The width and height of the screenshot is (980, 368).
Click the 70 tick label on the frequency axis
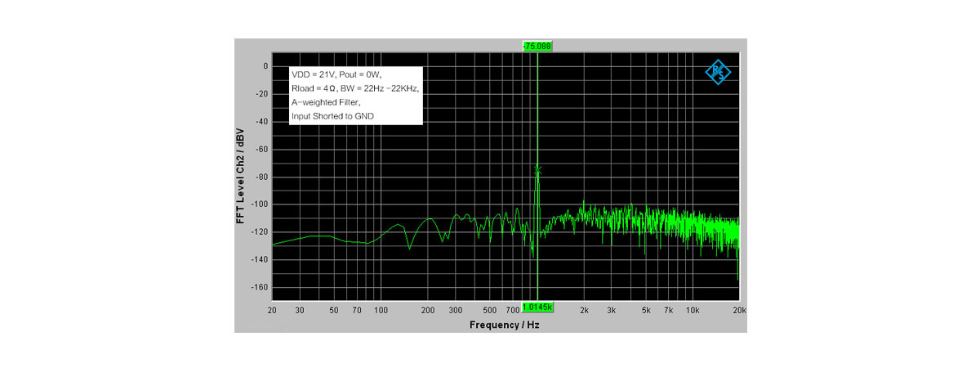coord(357,312)
